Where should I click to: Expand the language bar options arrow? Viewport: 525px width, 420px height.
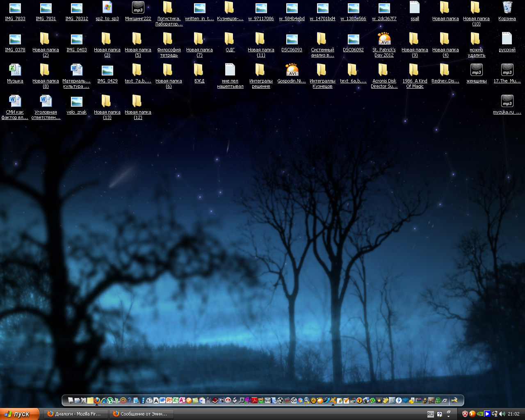(448, 416)
